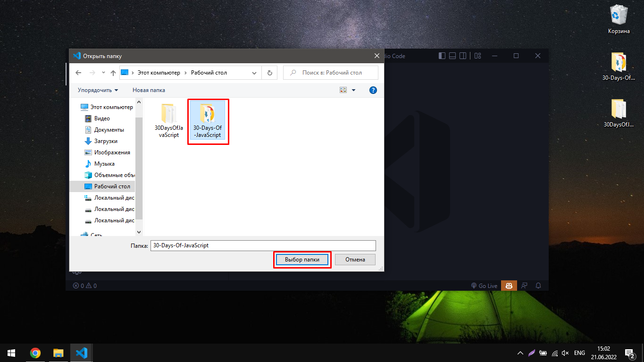Screen dimensions: 644x362
Task: Select Загрузки in the navigation pane
Action: [106, 141]
